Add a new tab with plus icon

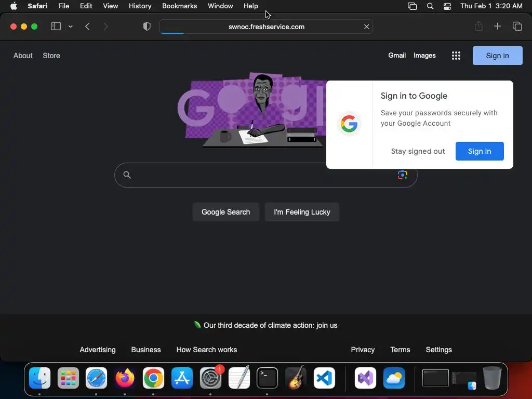click(497, 26)
